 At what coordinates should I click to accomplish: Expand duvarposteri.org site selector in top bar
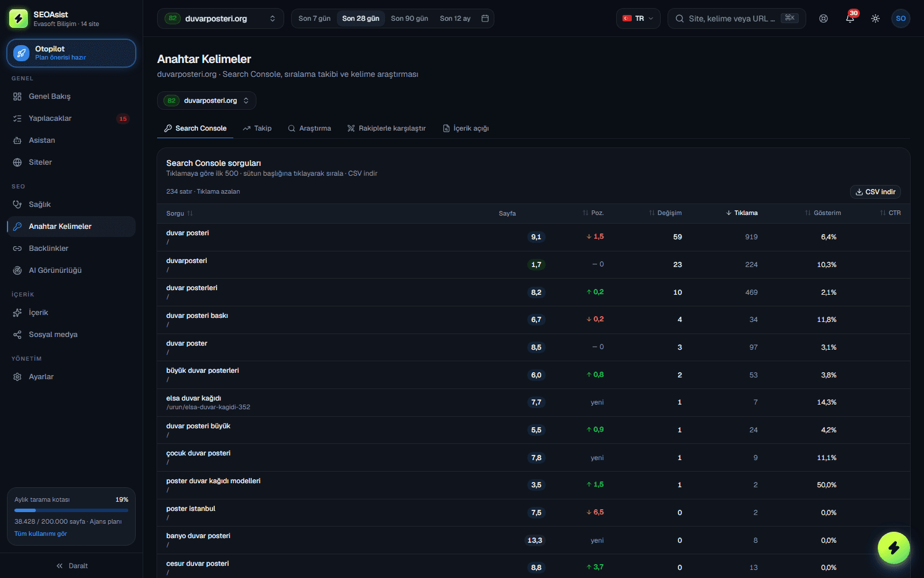[x=221, y=18]
